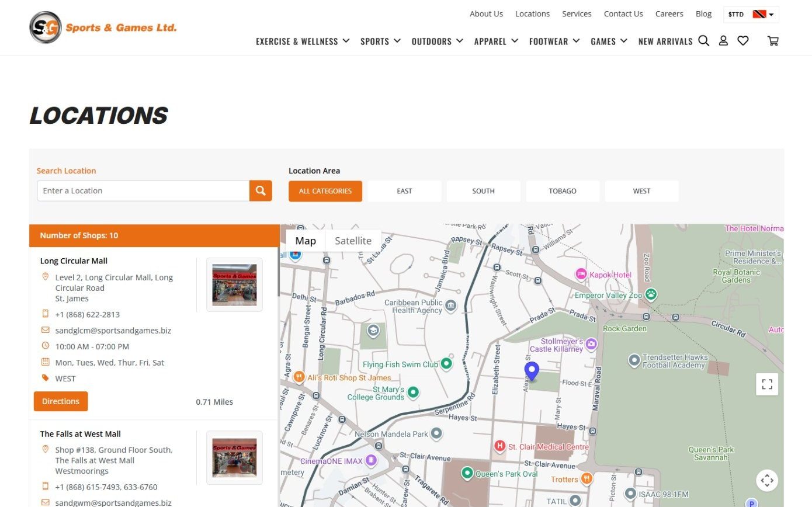Click the blue location pin on map
The width and height of the screenshot is (812, 507).
[531, 371]
